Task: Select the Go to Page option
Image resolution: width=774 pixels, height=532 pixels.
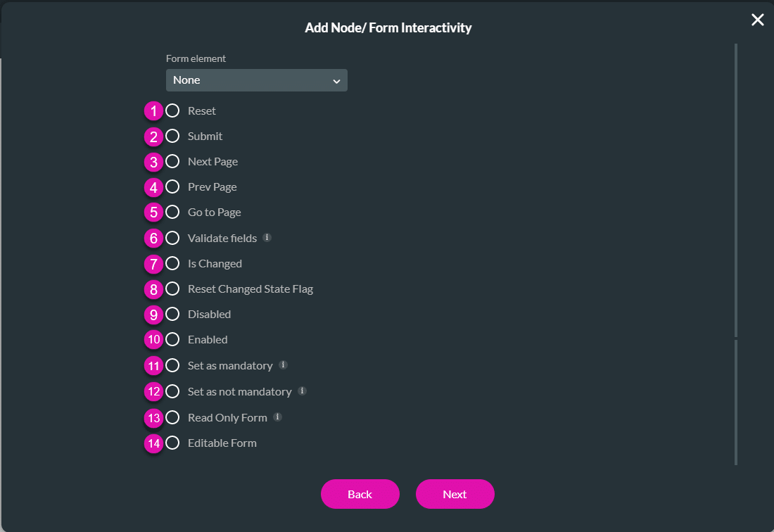Action: 171,212
